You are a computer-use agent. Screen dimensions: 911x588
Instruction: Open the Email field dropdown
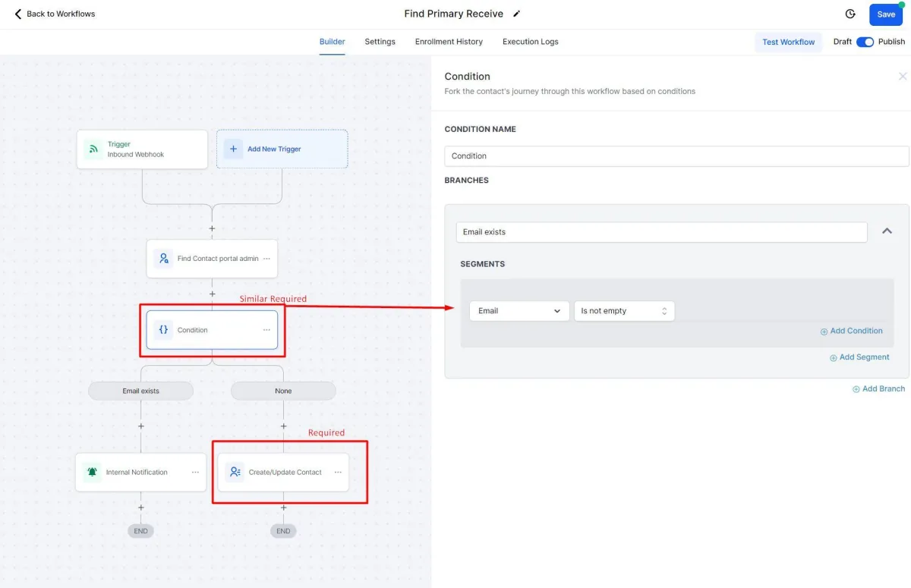tap(519, 311)
